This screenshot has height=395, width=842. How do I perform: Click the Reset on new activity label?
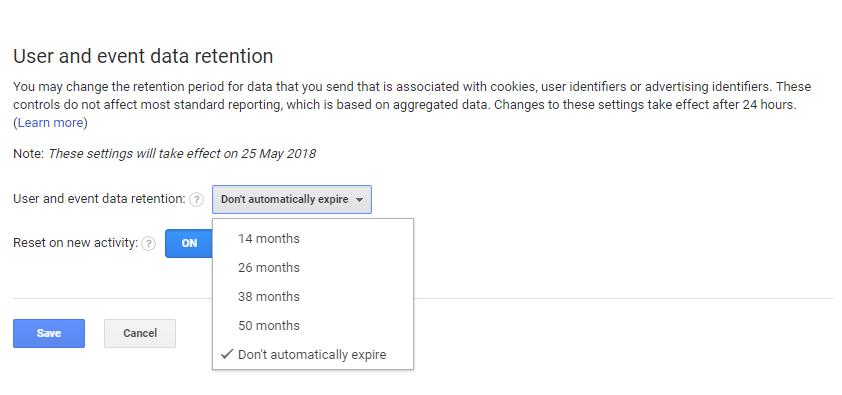(76, 243)
